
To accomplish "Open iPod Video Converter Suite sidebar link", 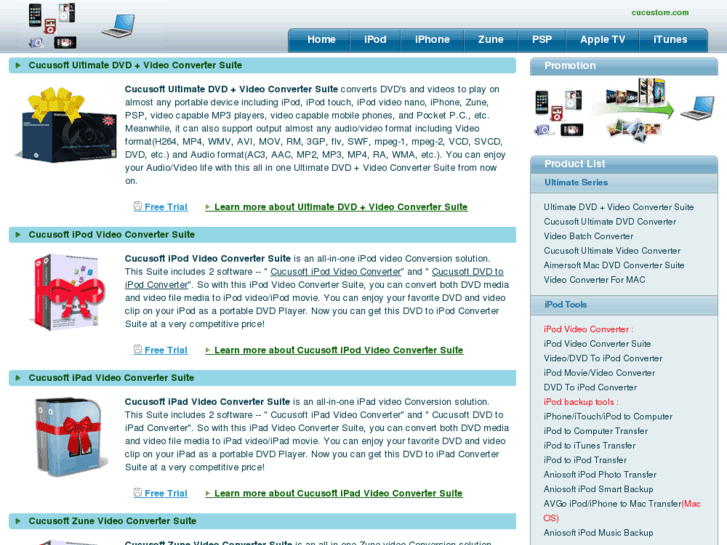I will 597,344.
